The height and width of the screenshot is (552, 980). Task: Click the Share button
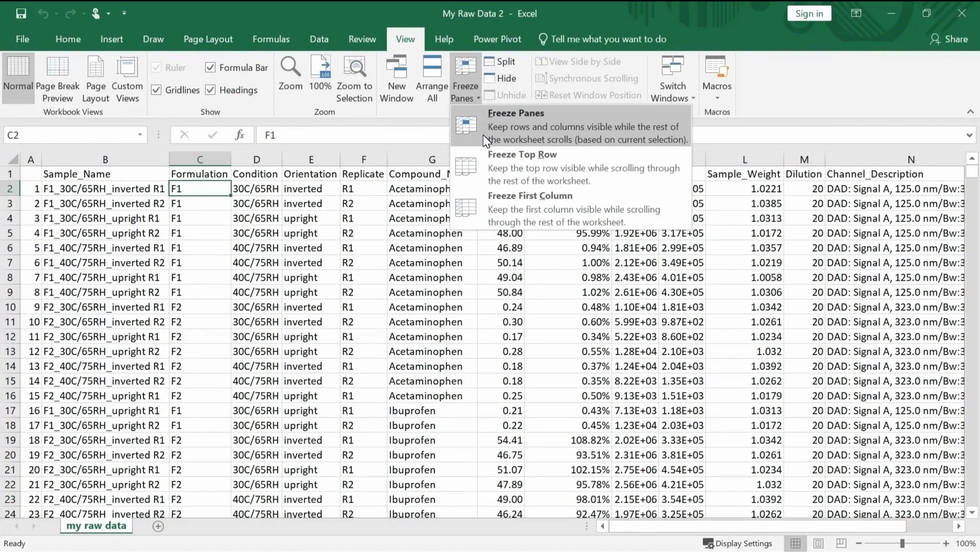949,39
